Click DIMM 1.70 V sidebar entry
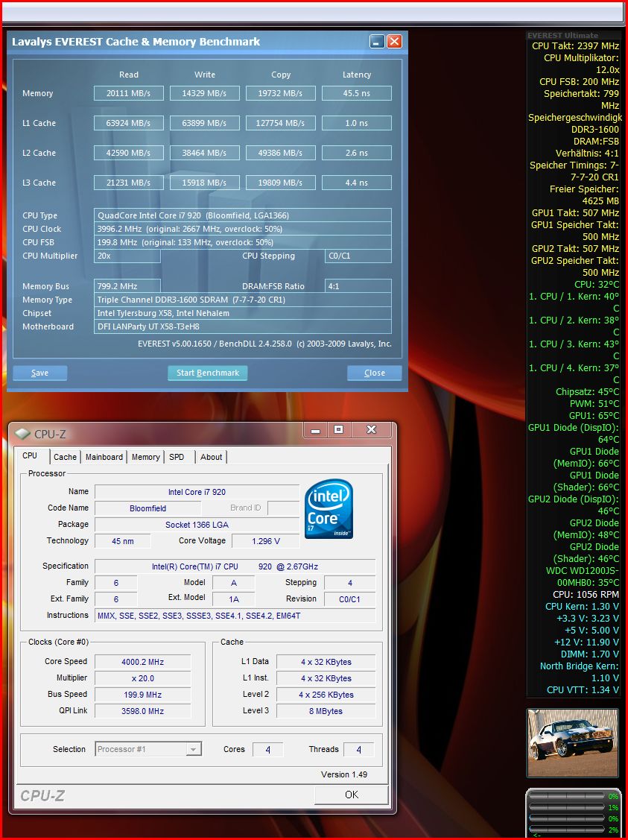The width and height of the screenshot is (628, 840). 589,654
